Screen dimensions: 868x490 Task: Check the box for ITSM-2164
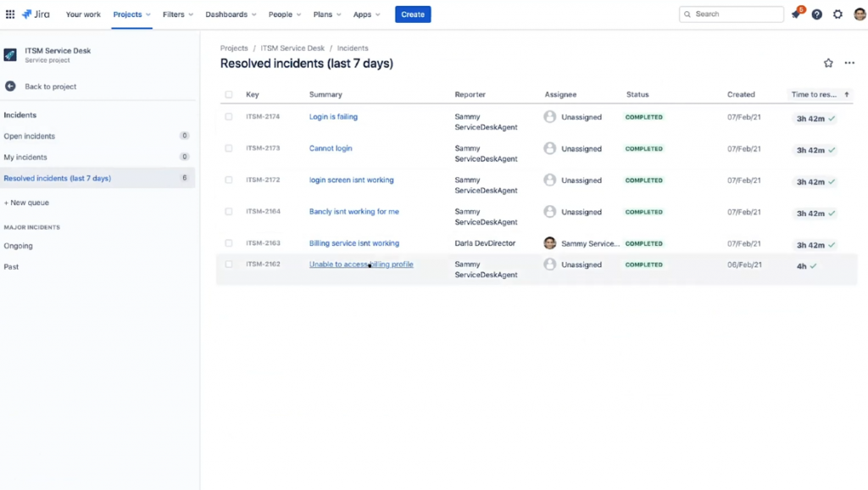pyautogui.click(x=229, y=211)
